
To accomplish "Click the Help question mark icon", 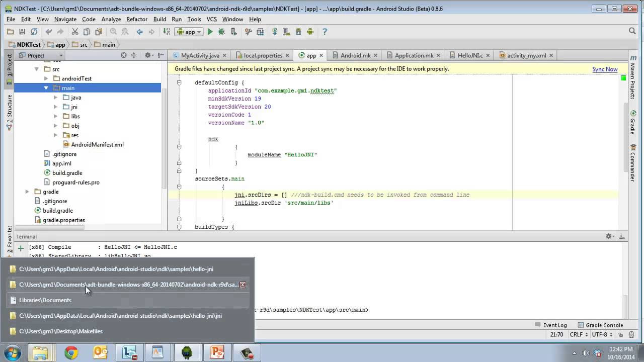I will 325,32.
